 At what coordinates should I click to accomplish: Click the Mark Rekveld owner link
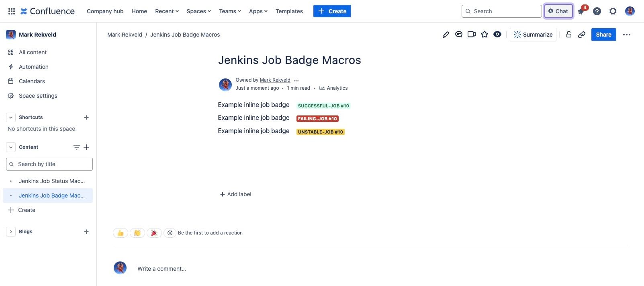tap(275, 80)
